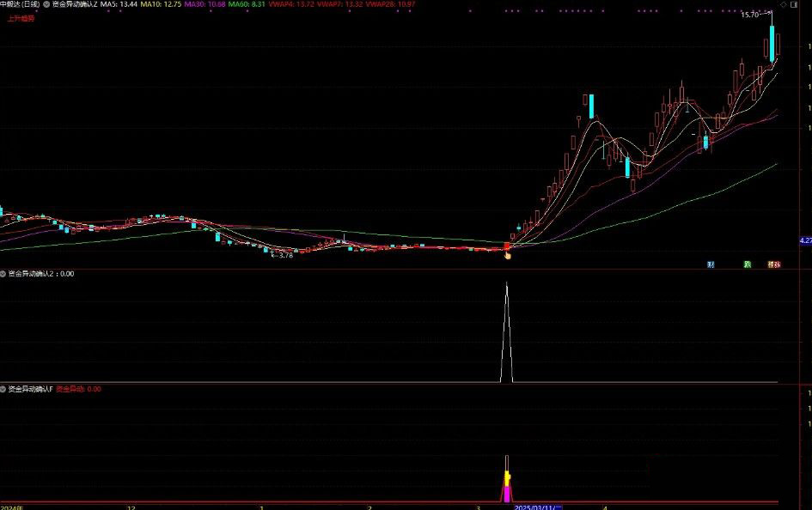Click the gear icon beside 资金异动确认F
812x510 pixels.
[3, 389]
